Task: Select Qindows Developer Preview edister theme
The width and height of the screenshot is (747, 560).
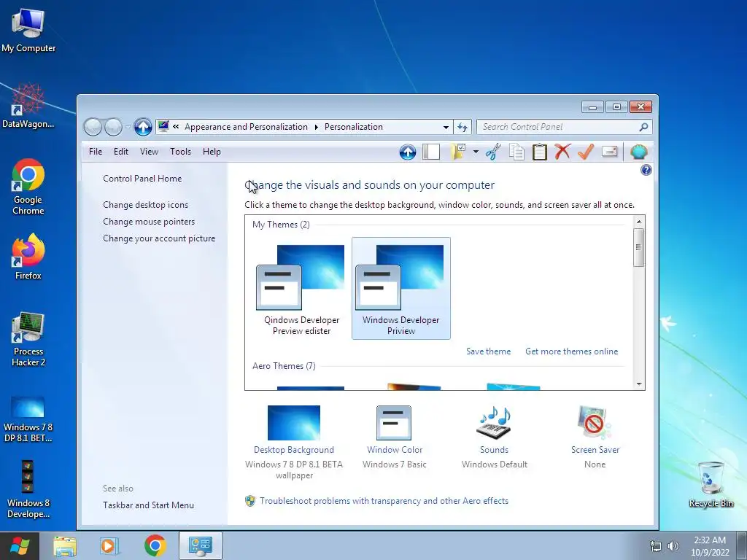Action: click(301, 289)
